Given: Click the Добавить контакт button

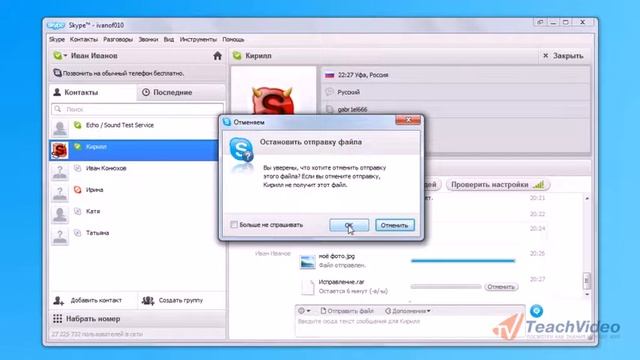Looking at the screenshot, I should (x=88, y=300).
